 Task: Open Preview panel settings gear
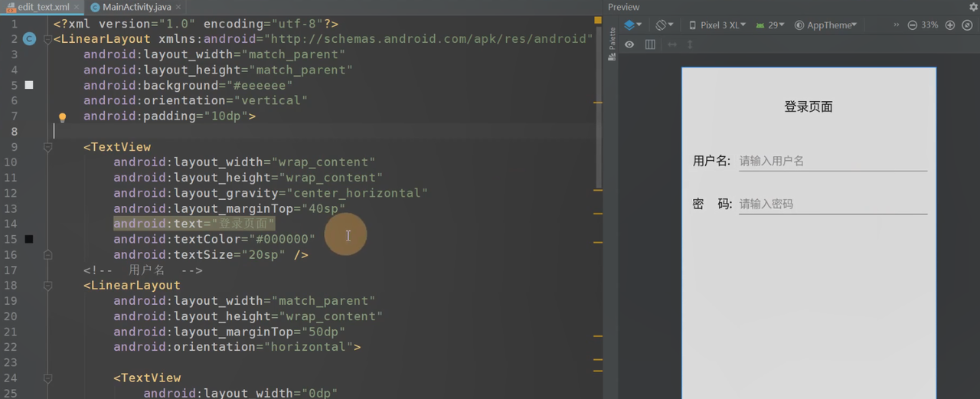(x=973, y=7)
